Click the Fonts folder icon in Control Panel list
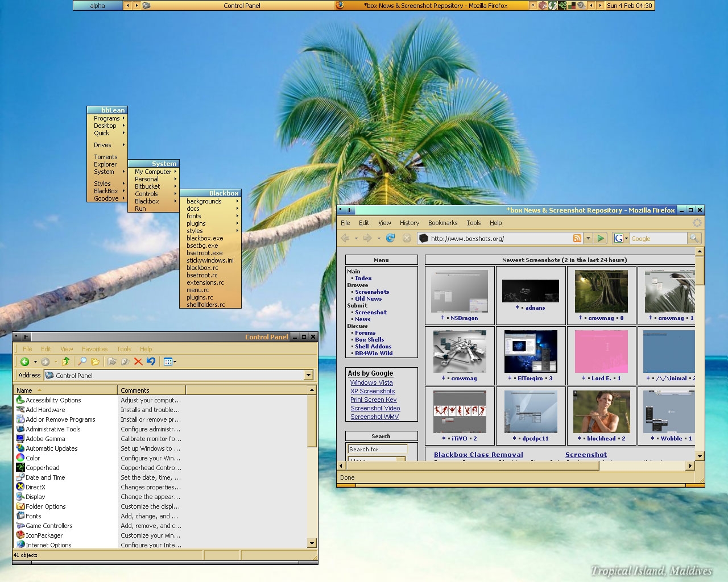This screenshot has height=582, width=728. click(20, 516)
